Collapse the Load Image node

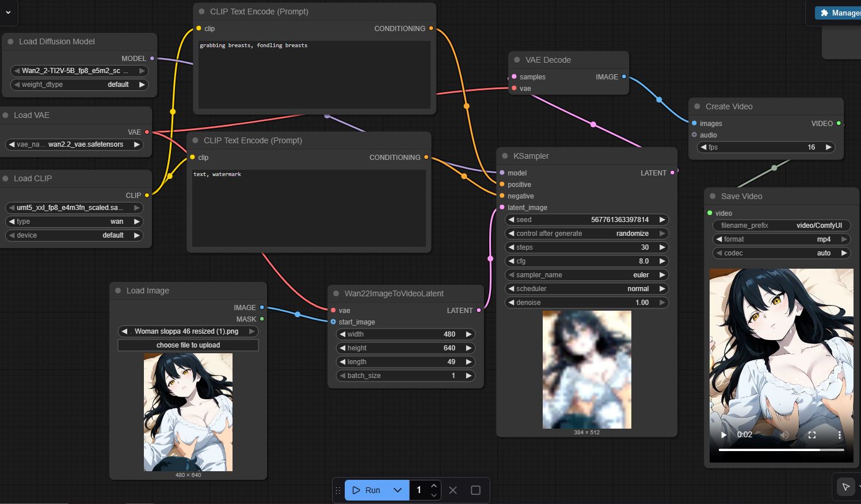pyautogui.click(x=118, y=291)
